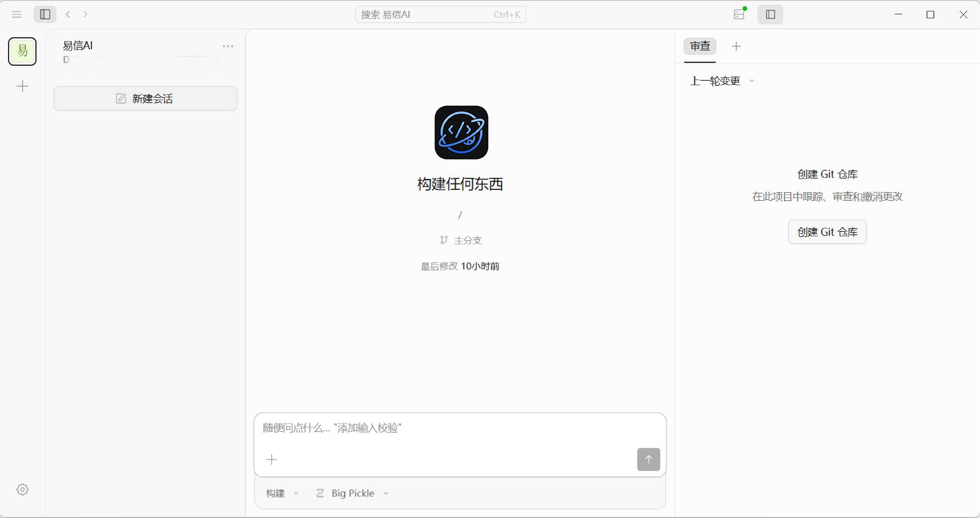Open the Big Pickle model dropdown
This screenshot has height=518, width=980.
[x=352, y=493]
